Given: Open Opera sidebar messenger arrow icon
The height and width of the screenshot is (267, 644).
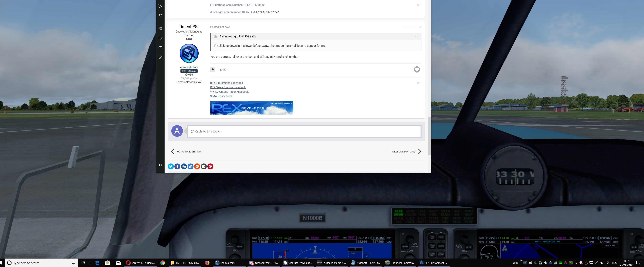Looking at the screenshot, I should pyautogui.click(x=160, y=6).
